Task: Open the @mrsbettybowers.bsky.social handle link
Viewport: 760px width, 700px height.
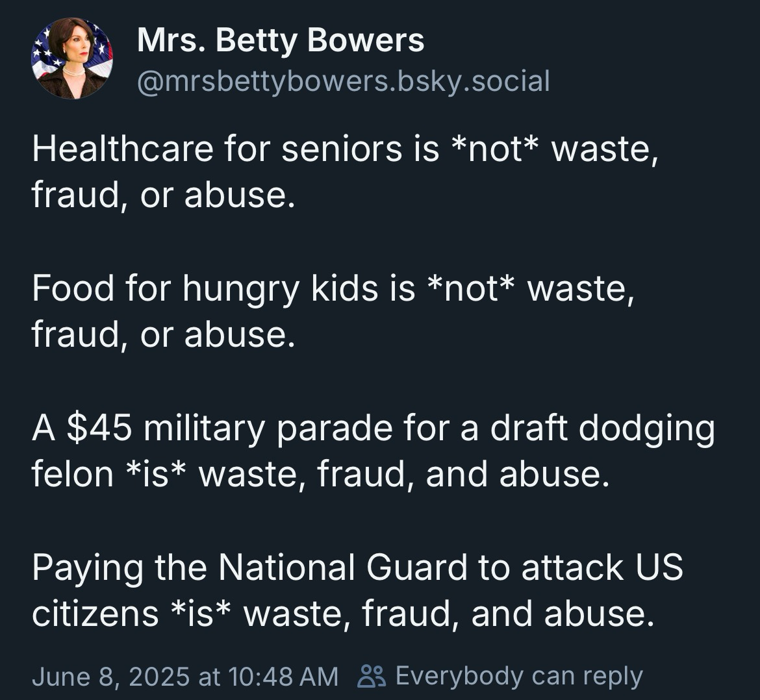Action: click(344, 81)
